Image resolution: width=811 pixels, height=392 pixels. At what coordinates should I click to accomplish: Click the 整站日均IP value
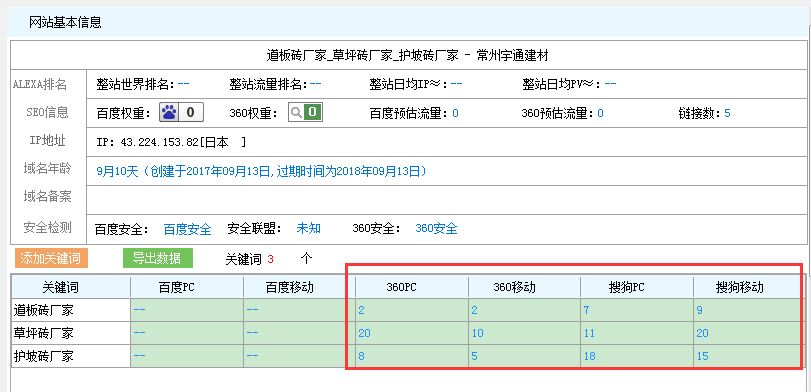tap(456, 84)
